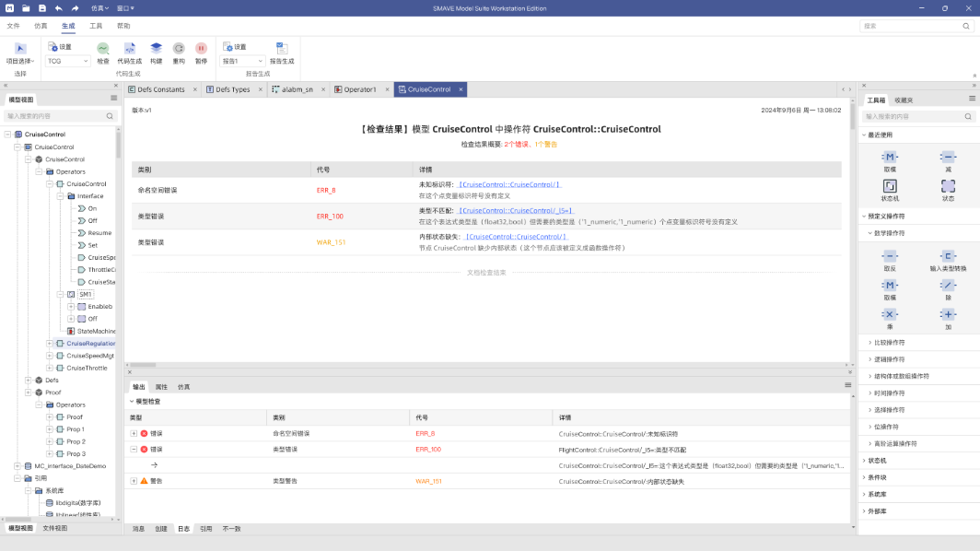The image size is (980, 551).
Task: Click the open folder icon in title bar
Action: tap(26, 8)
